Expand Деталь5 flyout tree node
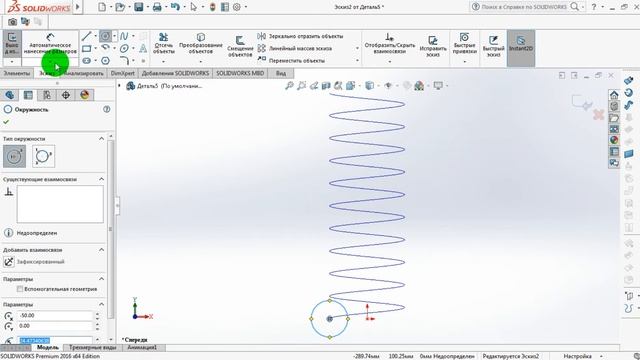This screenshot has height=360, width=640. (120, 86)
